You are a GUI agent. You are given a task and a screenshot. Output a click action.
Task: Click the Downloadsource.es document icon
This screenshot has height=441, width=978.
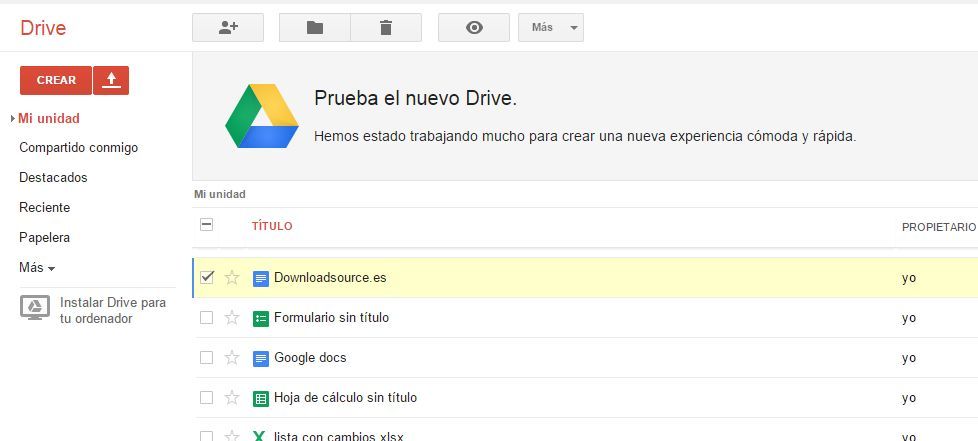coord(261,278)
